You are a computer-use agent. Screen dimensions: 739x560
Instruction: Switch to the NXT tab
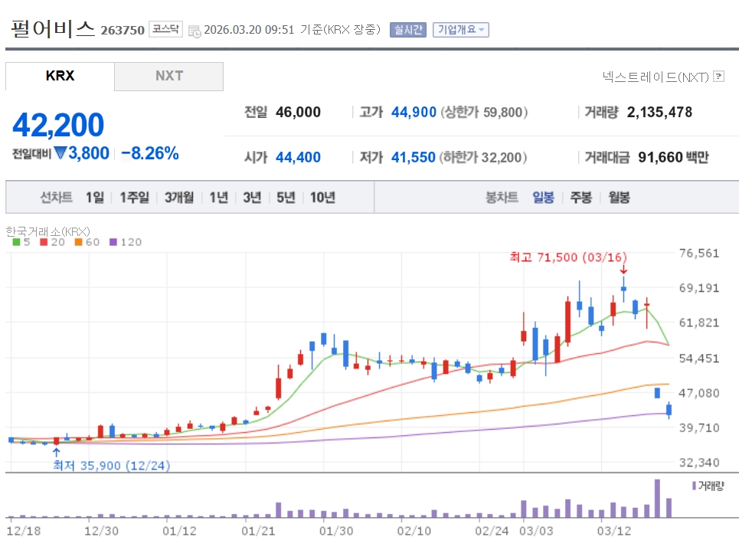(169, 76)
